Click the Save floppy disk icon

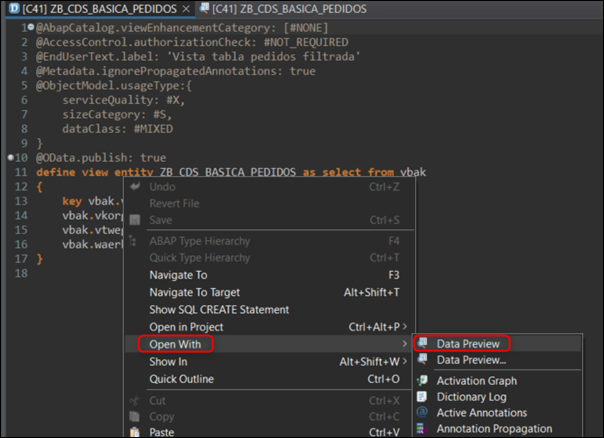click(x=135, y=220)
